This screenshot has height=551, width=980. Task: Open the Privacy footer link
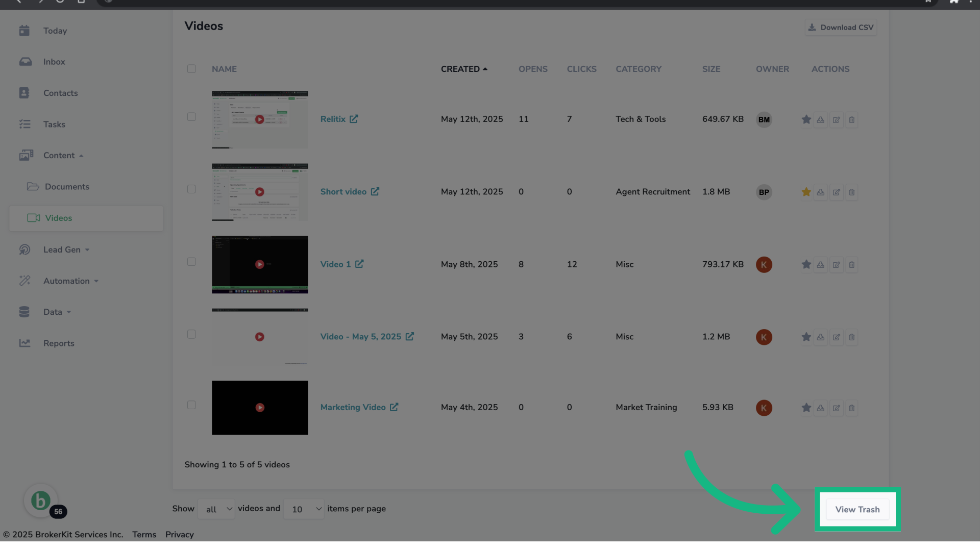[179, 535]
